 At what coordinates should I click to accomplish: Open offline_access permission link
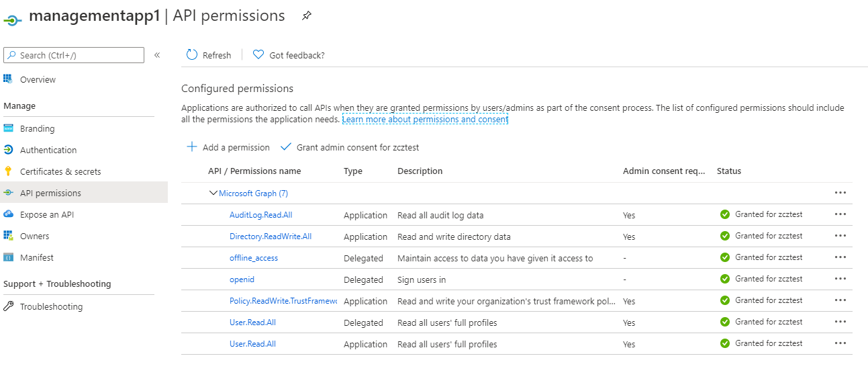pos(254,258)
